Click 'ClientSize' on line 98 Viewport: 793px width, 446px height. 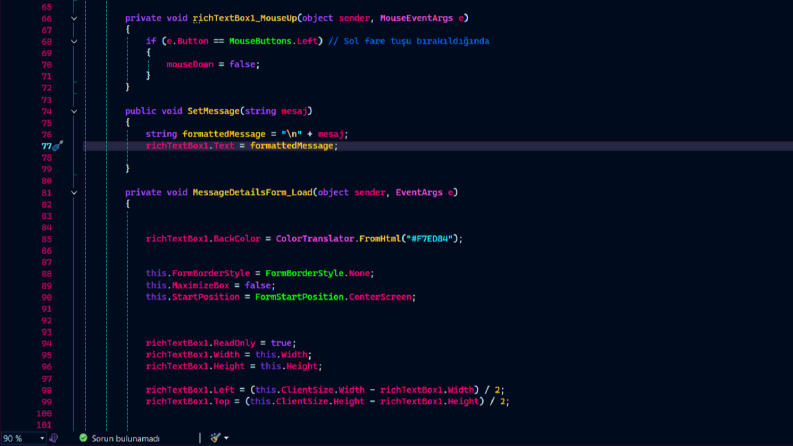307,390
